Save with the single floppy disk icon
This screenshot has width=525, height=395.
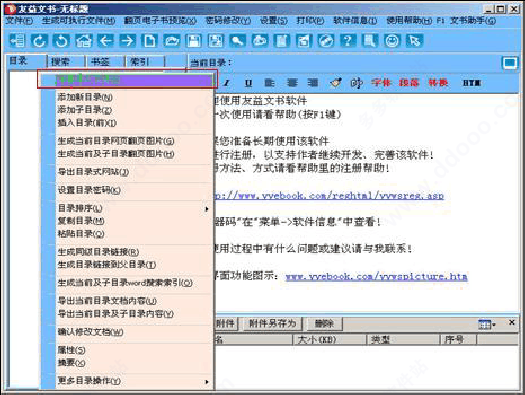[x=194, y=41]
